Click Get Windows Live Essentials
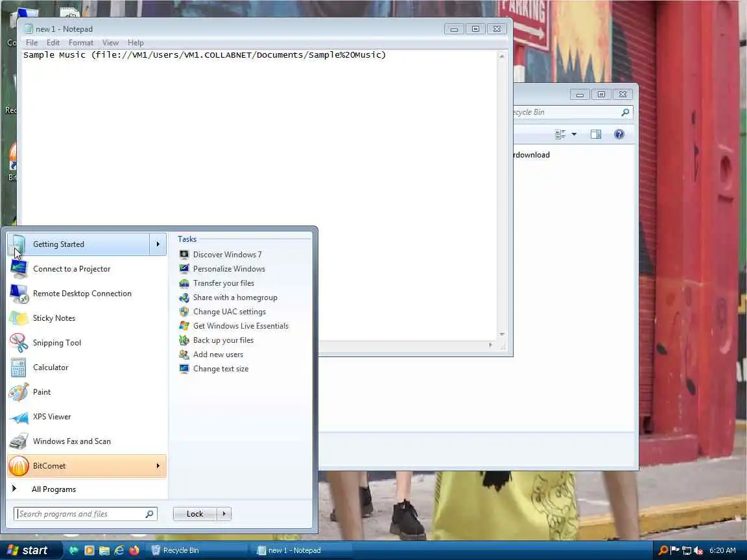Viewport: 747px width, 560px height. tap(234, 326)
